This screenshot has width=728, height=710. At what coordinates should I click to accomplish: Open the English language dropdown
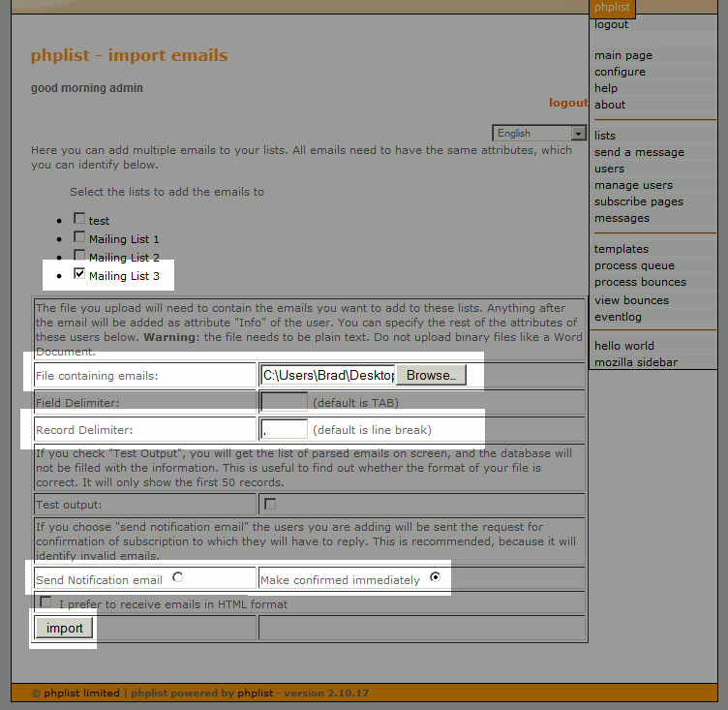[x=539, y=133]
